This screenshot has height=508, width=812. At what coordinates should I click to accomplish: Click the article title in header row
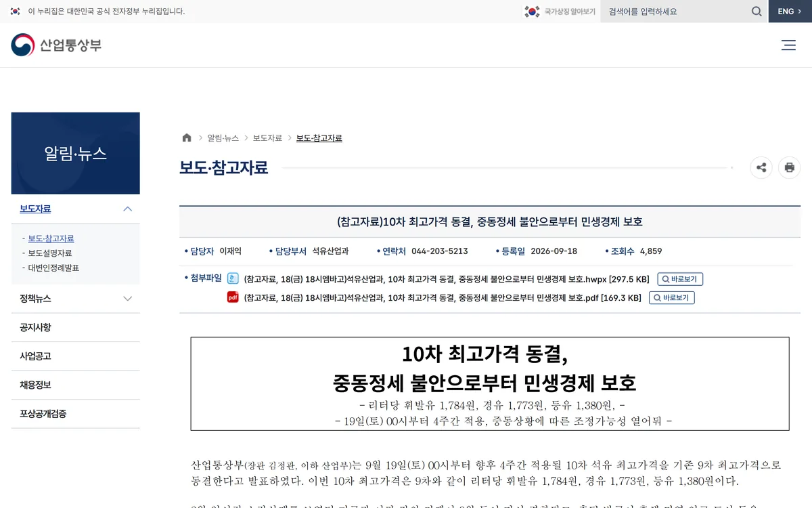[490, 222]
